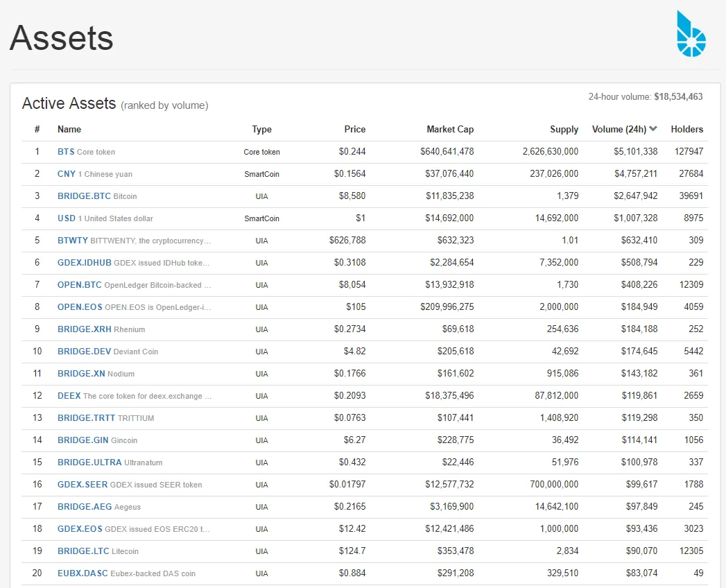Open the BRIDGE.XN asset link
The height and width of the screenshot is (588, 726).
[81, 374]
